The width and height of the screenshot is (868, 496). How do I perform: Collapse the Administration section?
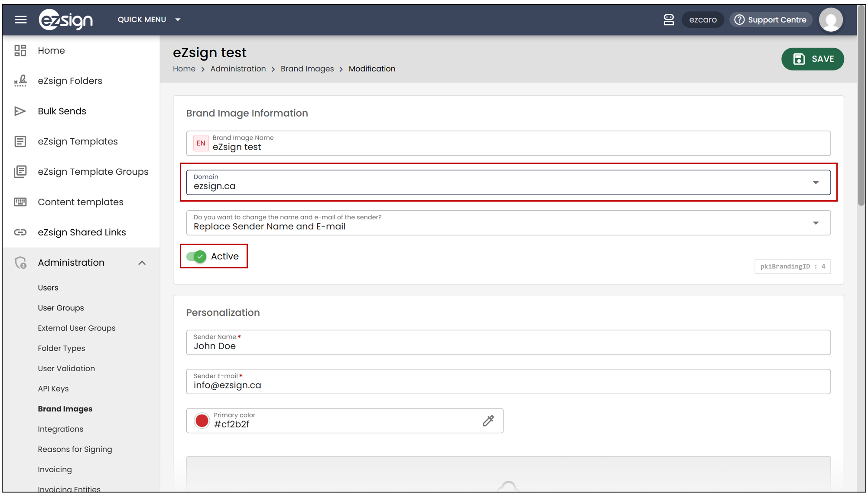point(142,263)
